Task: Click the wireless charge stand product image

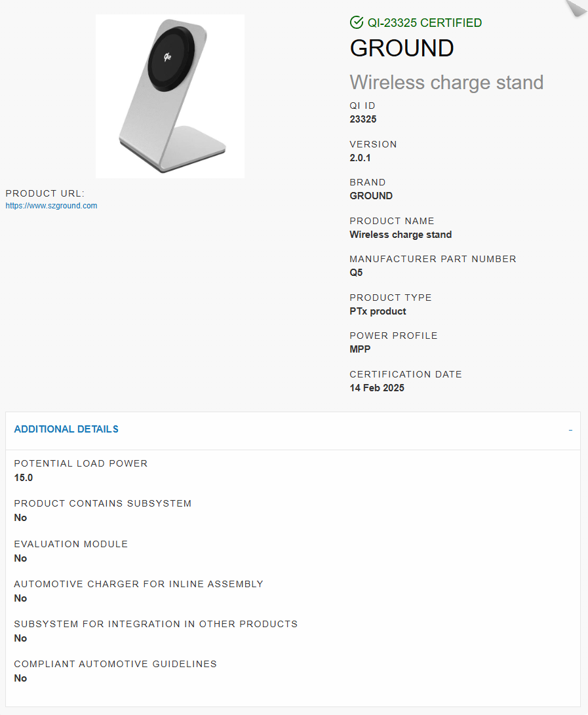Action: coord(170,96)
